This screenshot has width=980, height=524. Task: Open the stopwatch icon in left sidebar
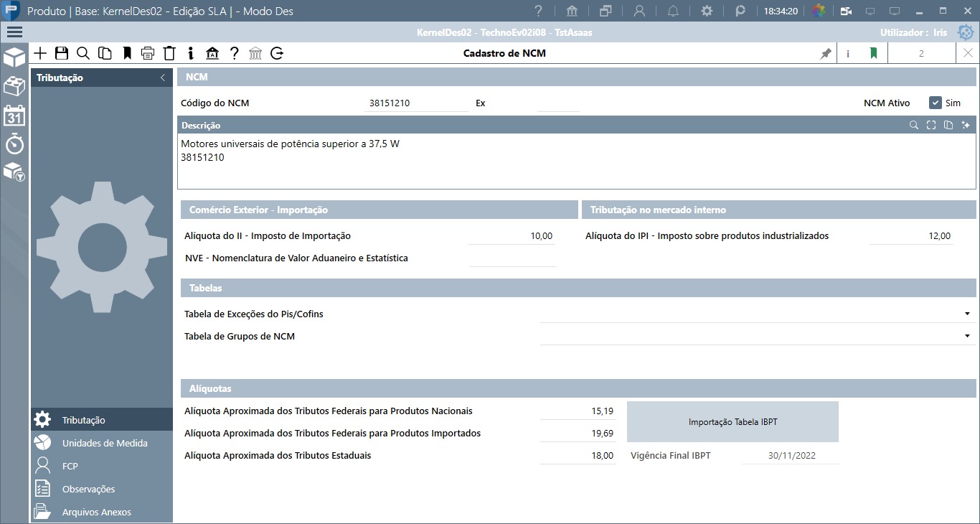[x=14, y=144]
